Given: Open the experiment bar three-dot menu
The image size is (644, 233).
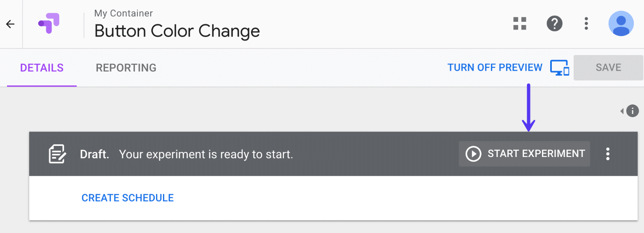Looking at the screenshot, I should click(x=607, y=154).
